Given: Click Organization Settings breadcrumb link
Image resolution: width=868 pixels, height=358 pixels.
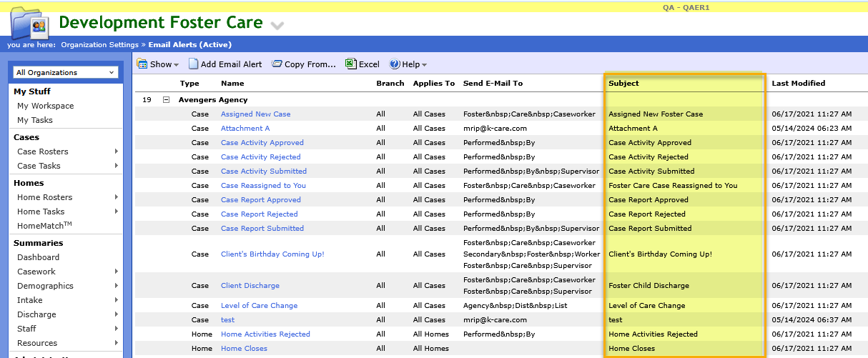Looking at the screenshot, I should (100, 44).
